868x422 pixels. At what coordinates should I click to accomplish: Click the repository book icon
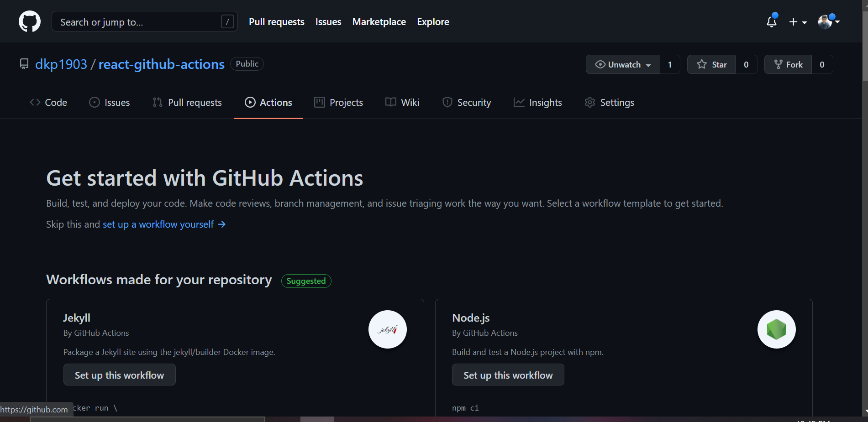pos(24,64)
